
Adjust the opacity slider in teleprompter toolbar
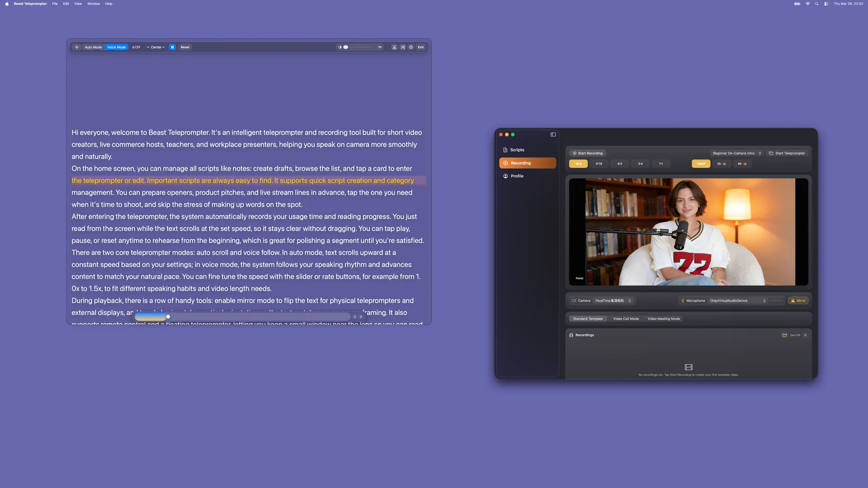pos(346,47)
